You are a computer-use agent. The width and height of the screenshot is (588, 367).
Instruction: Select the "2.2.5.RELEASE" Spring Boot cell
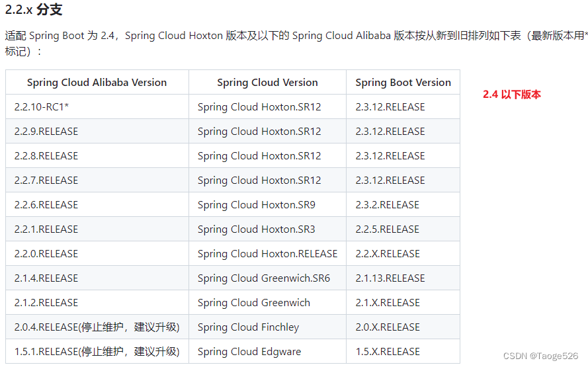(x=403, y=229)
